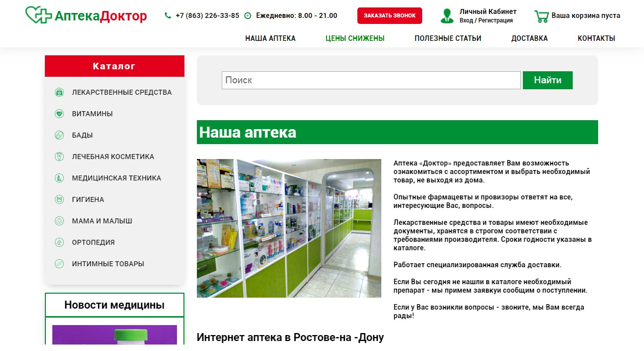Click the icon beside Гигиена
Viewport: 644px width, 351px height.
coord(59,199)
